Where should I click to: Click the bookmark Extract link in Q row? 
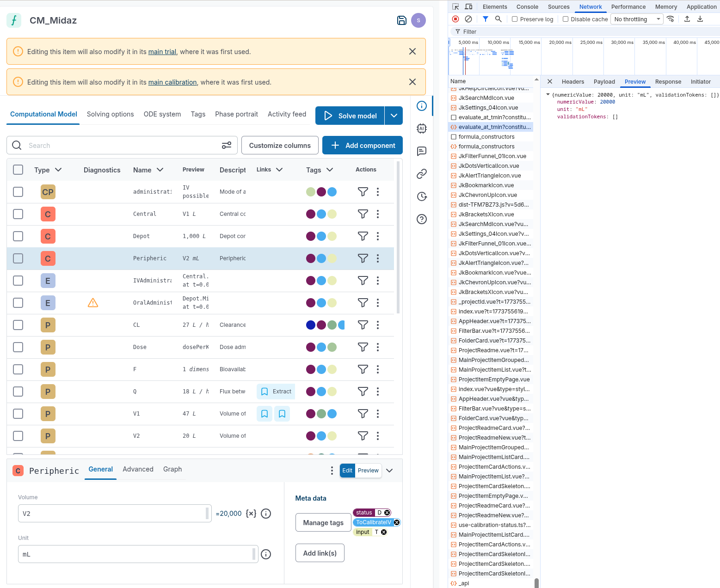pos(276,392)
